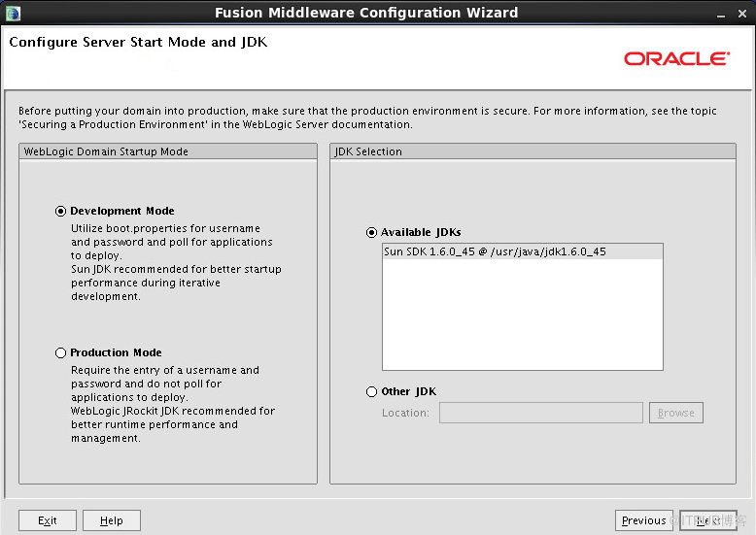Choose the Available JDKs option

371,233
